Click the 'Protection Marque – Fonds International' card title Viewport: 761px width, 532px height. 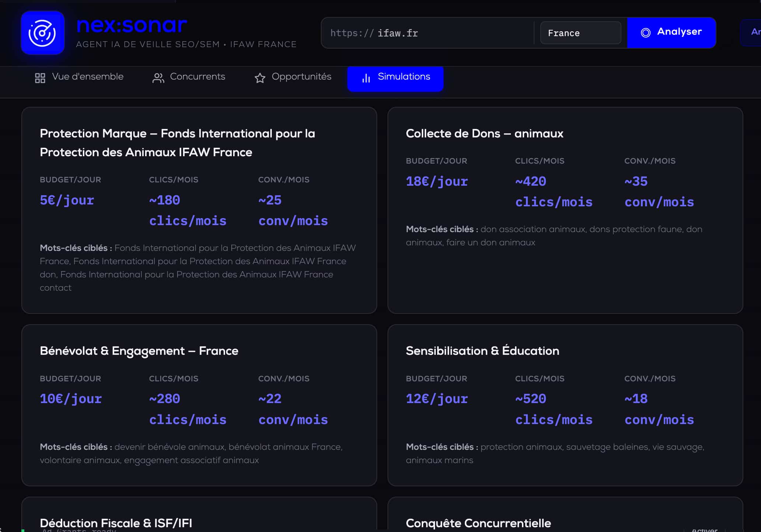click(178, 143)
